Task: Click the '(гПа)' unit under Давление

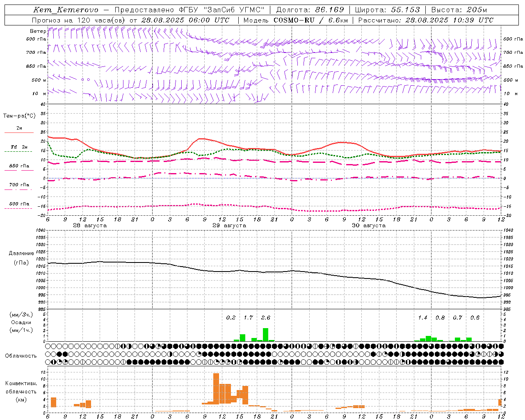Action: (21, 263)
